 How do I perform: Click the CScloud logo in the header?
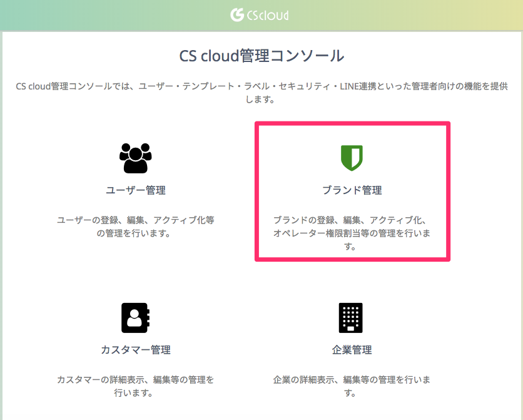[x=260, y=15]
